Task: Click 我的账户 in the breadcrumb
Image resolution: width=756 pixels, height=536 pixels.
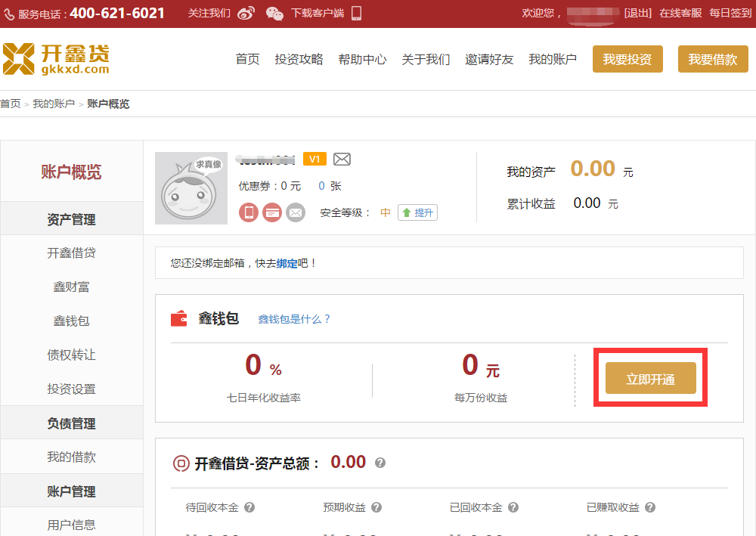Action: coord(54,104)
